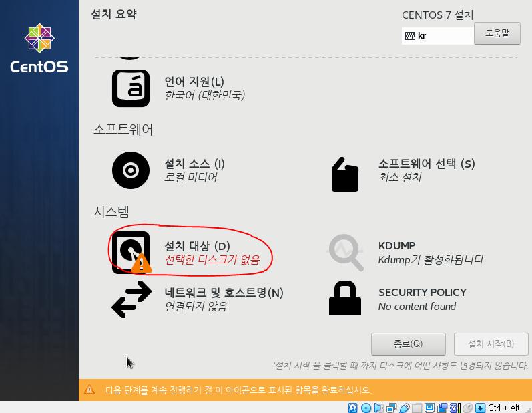Image resolution: width=532 pixels, height=413 pixels.
Task: Open the 언어 지원(L) language support icon
Action: 131,88
